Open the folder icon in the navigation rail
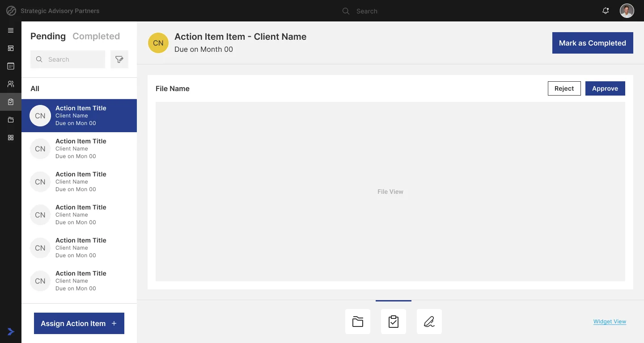 tap(11, 120)
